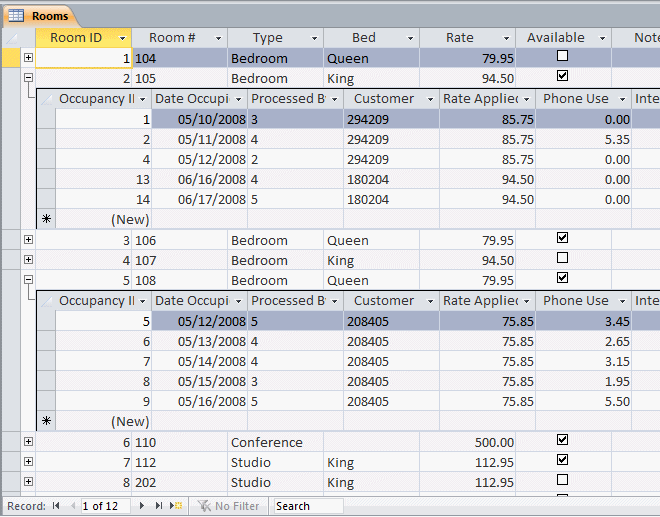Click the Phone Use value 2.65

tap(583, 342)
